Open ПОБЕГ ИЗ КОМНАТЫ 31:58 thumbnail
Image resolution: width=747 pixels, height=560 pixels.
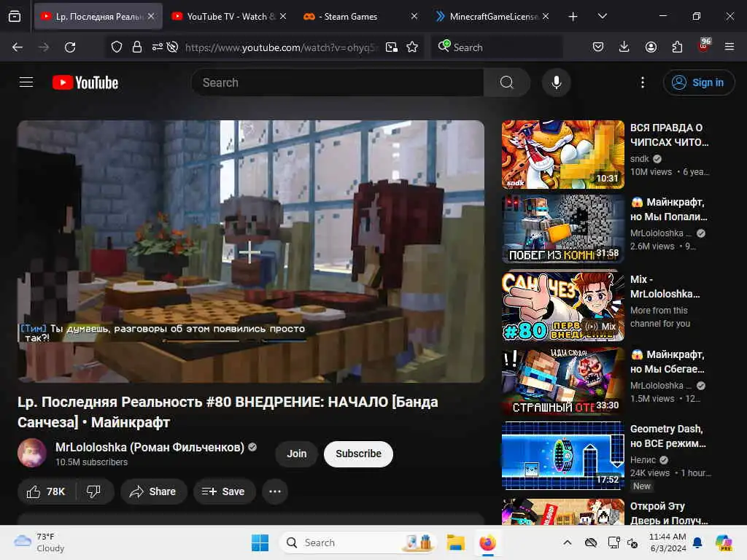(x=562, y=229)
